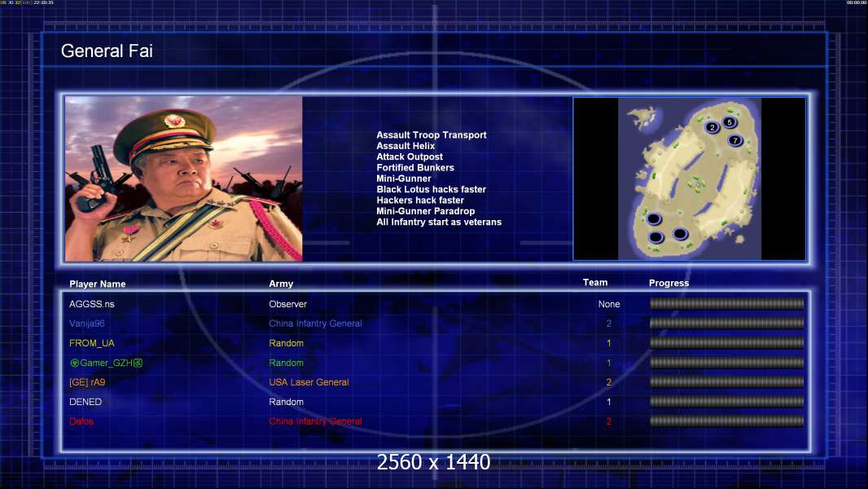This screenshot has width=868, height=489.
Task: Click start position marker 7 on the minimap
Action: 735,140
